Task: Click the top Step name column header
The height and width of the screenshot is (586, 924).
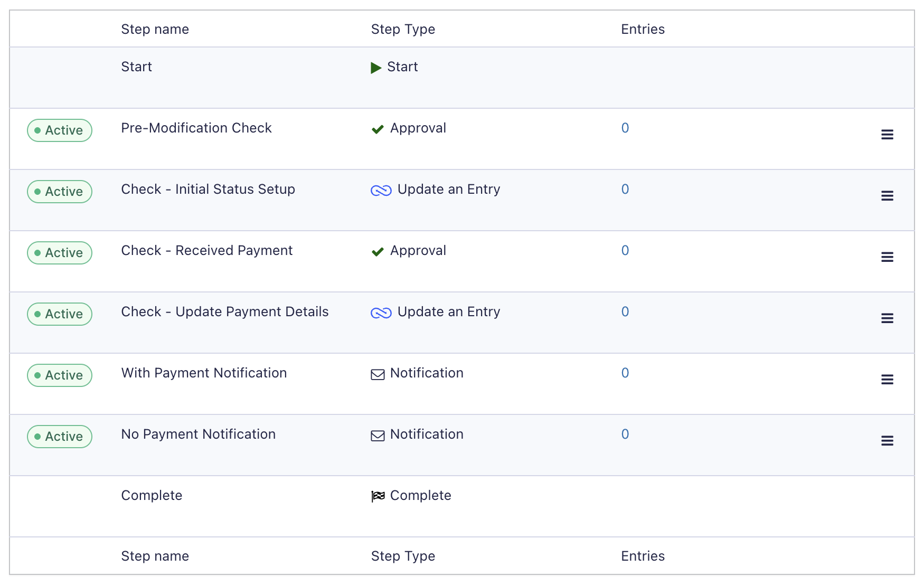Action: point(155,29)
